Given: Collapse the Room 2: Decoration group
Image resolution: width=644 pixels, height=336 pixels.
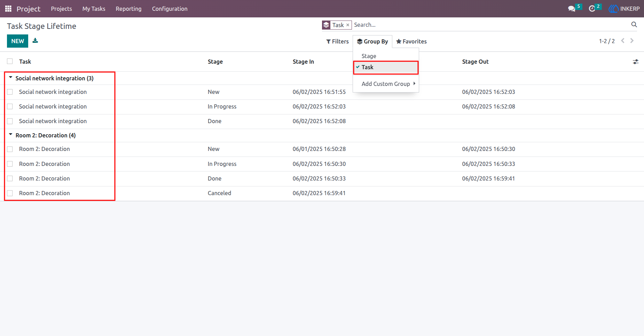Looking at the screenshot, I should (10, 135).
